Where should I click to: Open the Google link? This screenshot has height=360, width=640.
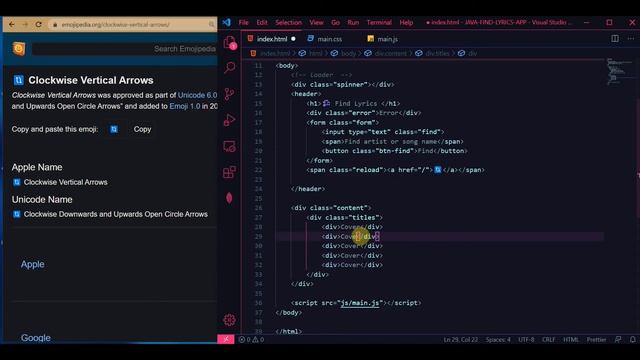36,338
